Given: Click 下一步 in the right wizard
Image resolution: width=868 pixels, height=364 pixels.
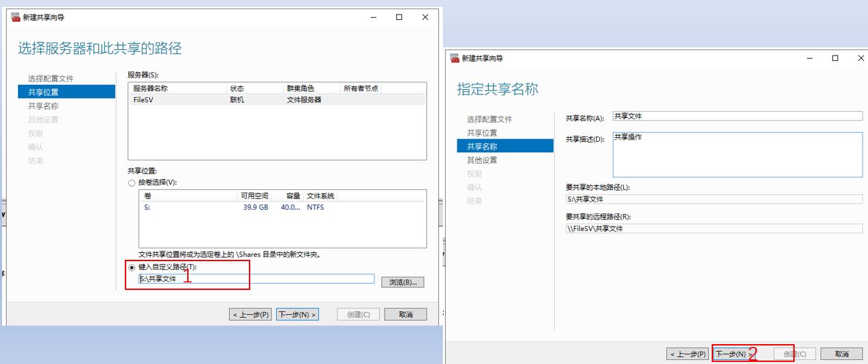Looking at the screenshot, I should [734, 354].
